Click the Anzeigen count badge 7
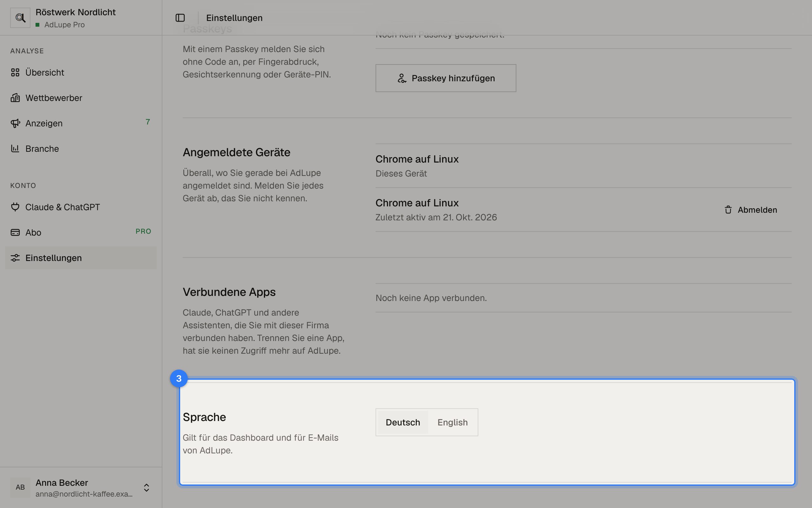This screenshot has height=508, width=812. tap(147, 122)
